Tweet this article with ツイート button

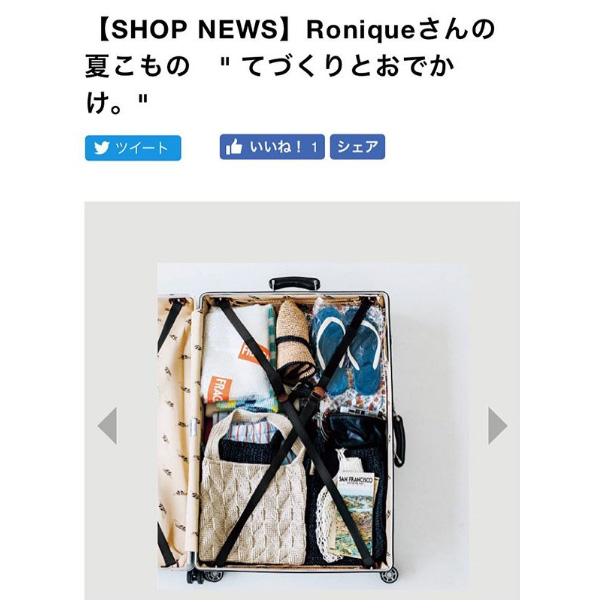point(133,148)
